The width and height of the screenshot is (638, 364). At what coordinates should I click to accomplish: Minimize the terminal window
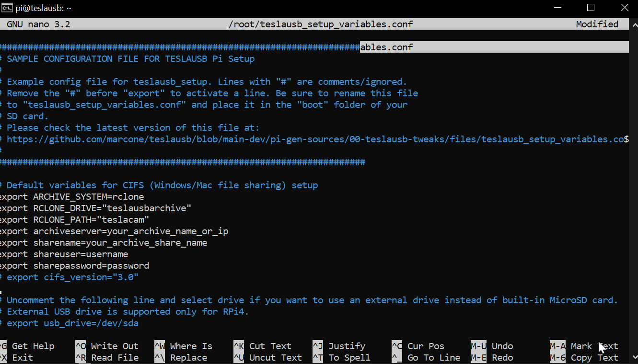557,8
